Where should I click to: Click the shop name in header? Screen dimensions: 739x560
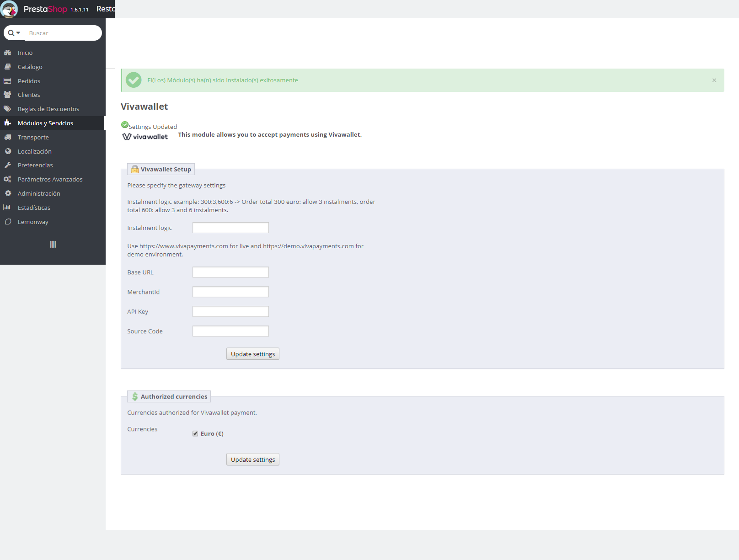click(x=106, y=9)
